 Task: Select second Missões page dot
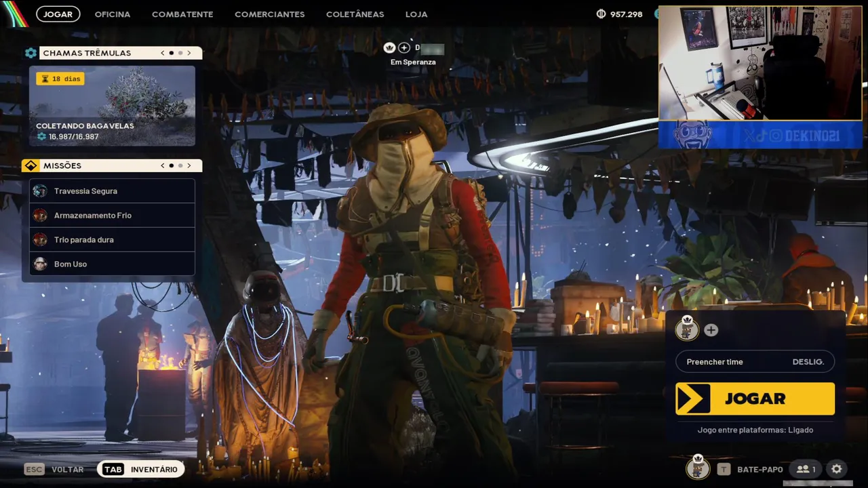(180, 165)
